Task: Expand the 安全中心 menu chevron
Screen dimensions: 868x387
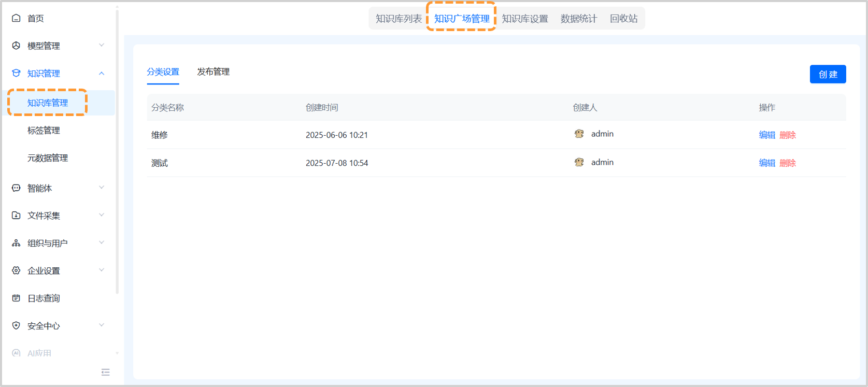Action: tap(102, 325)
